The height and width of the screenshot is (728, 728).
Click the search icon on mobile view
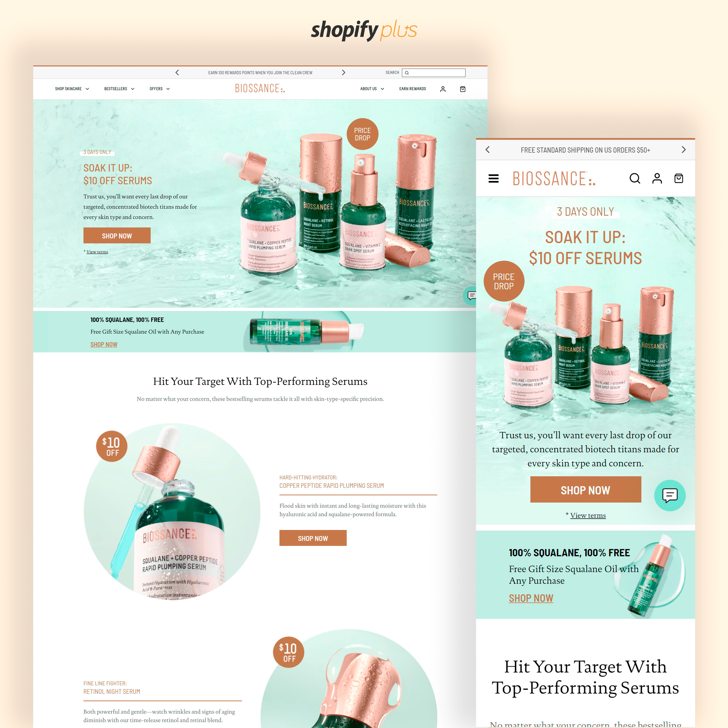pos(634,179)
